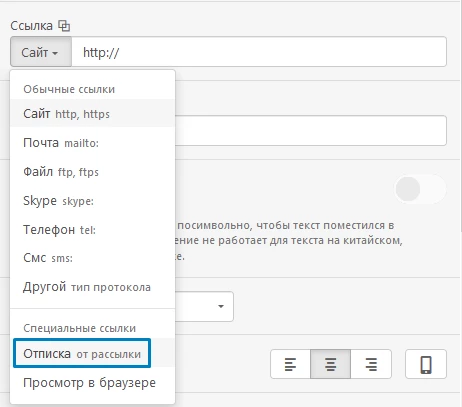The height and width of the screenshot is (407, 462).
Task: Open the Сайт link type dropdown button
Action: point(41,52)
